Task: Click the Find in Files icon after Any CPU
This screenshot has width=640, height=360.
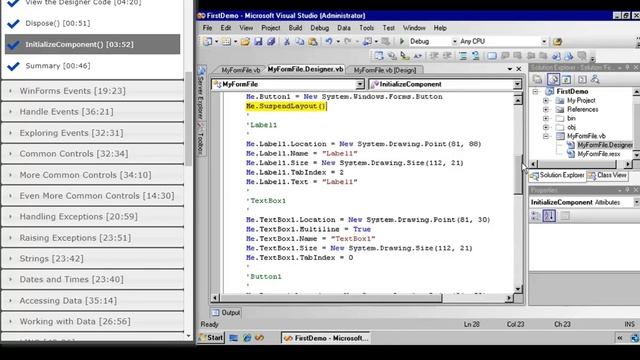Action: pyautogui.click(x=557, y=42)
